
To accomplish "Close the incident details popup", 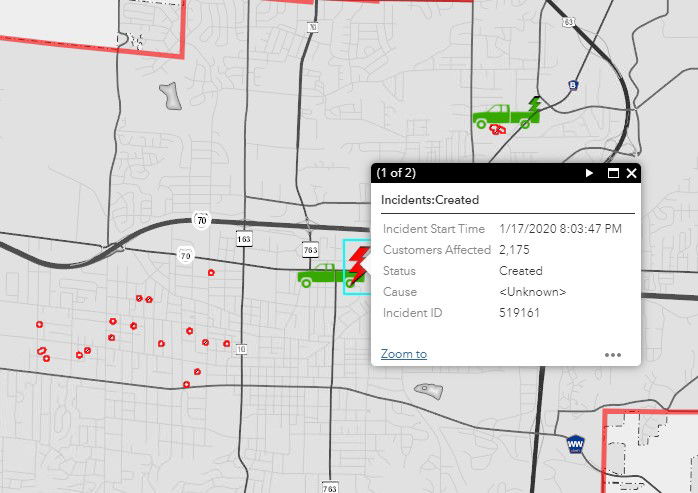I will point(632,173).
